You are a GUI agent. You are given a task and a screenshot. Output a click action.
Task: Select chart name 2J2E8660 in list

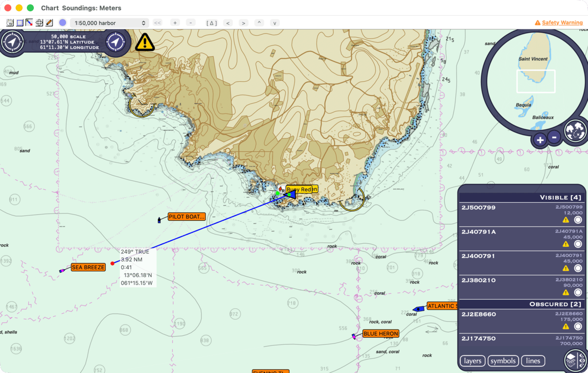[479, 314]
